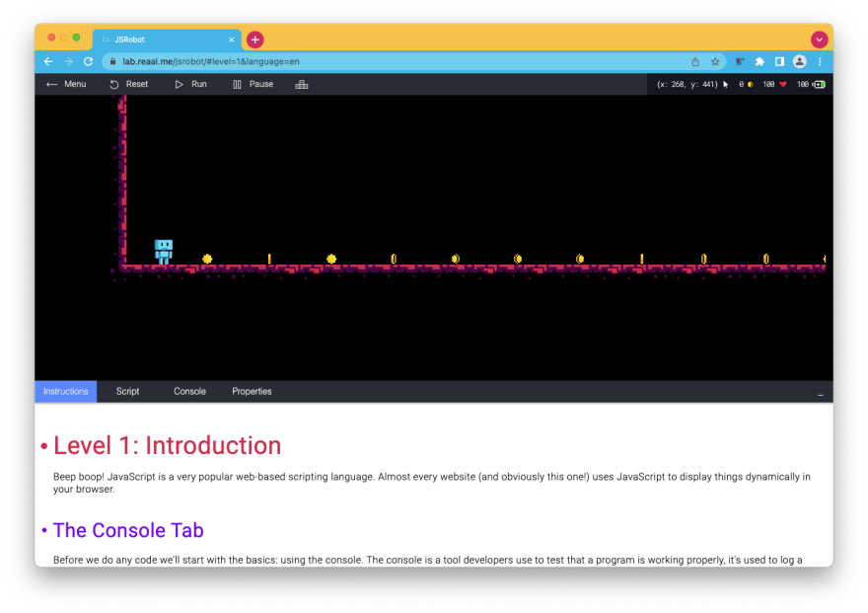Open the game Menu with the back arrow
Viewport: 868px width, 613px height.
click(x=66, y=84)
